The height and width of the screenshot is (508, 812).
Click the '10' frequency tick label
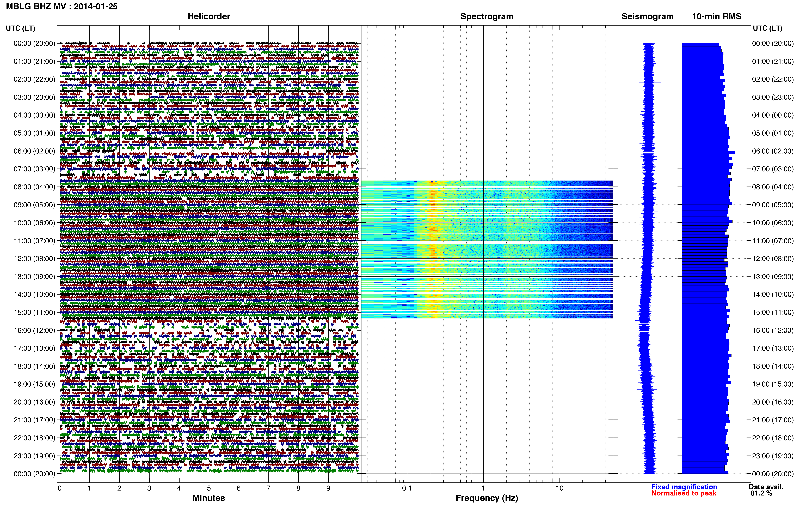(559, 488)
